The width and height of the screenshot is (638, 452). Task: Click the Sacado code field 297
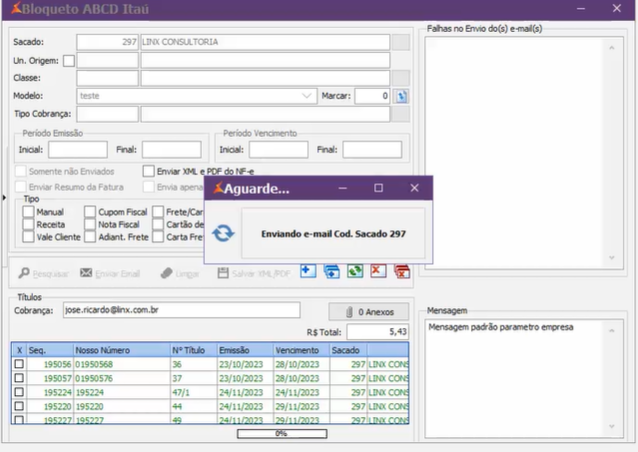(107, 42)
